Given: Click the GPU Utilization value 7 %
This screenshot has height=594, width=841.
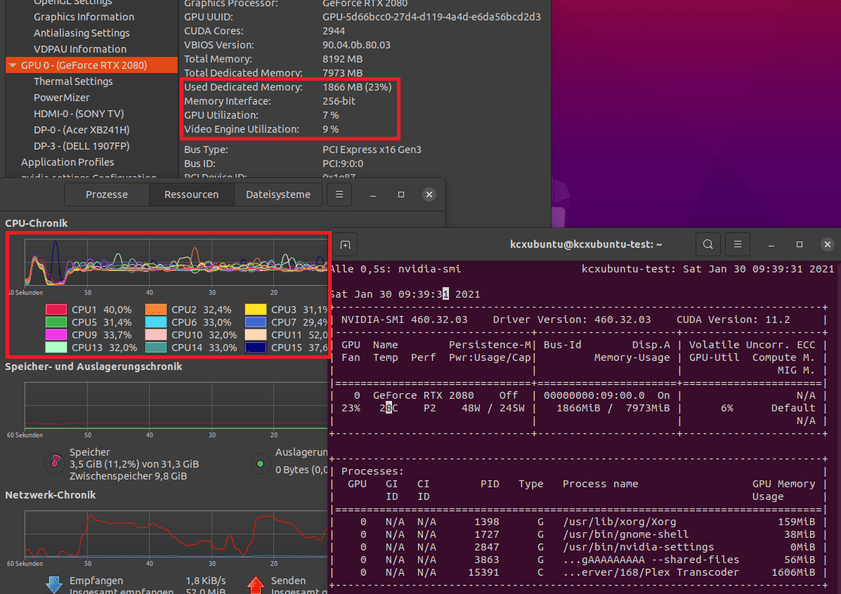Looking at the screenshot, I should pos(330,115).
